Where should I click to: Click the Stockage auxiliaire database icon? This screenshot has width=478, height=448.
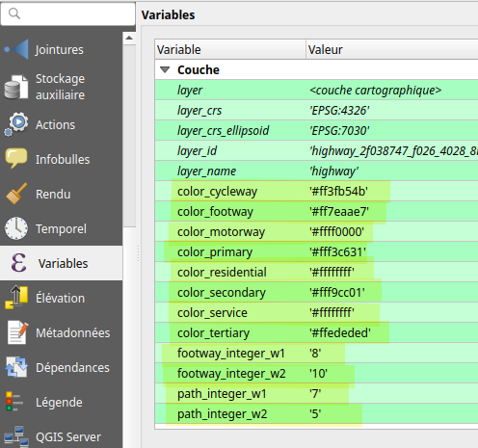click(x=16, y=87)
